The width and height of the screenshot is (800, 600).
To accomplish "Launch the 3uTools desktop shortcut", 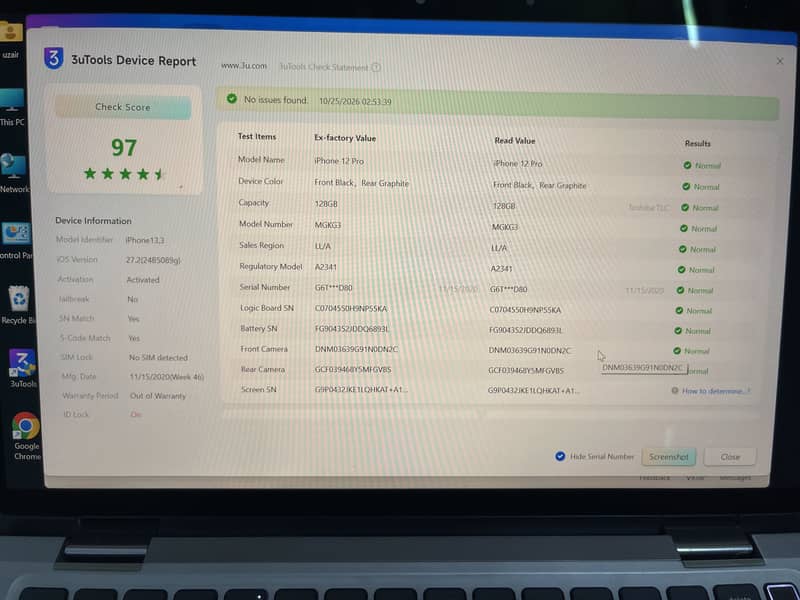I will click(x=22, y=368).
